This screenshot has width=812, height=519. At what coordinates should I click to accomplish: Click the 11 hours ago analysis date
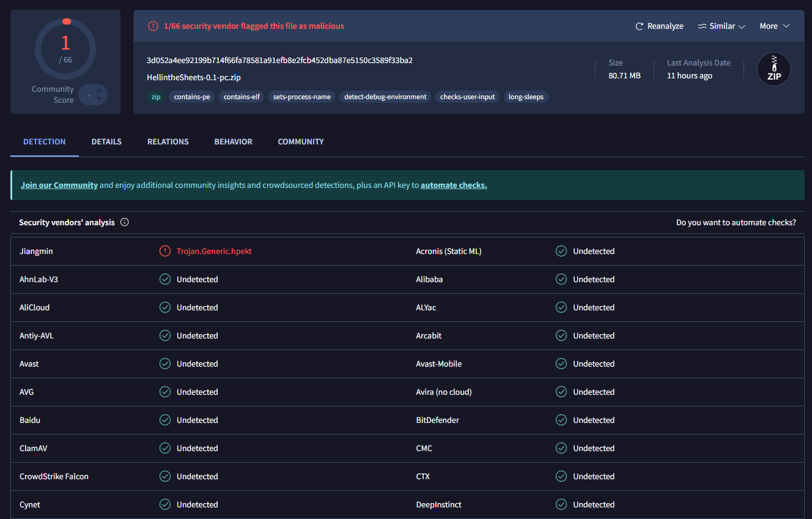coord(690,75)
